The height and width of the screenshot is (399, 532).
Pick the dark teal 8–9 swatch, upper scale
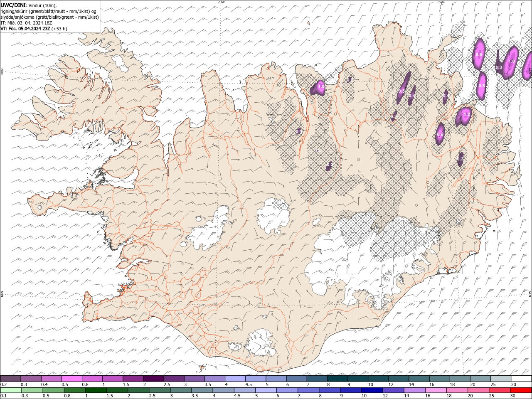[337, 379]
